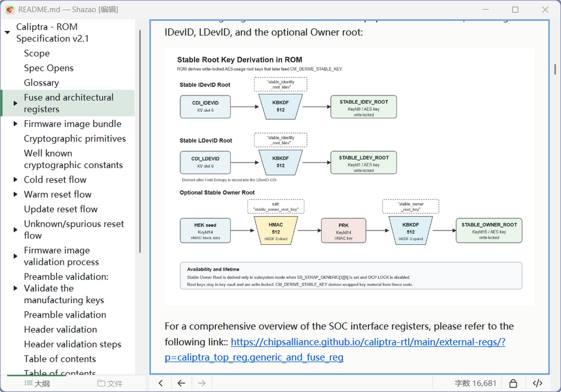Switch to the 文件 files tab
This screenshot has height=392, width=561.
[110, 383]
